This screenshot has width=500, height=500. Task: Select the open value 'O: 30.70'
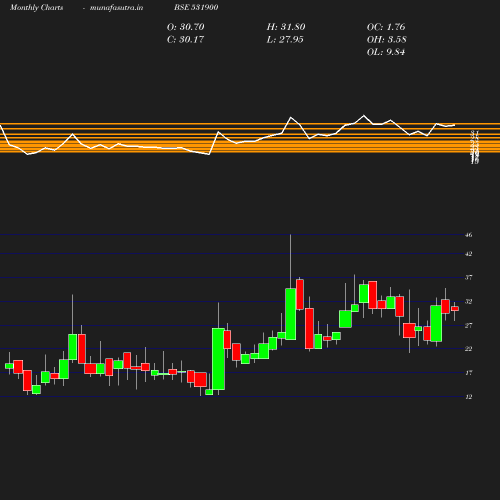pyautogui.click(x=185, y=27)
